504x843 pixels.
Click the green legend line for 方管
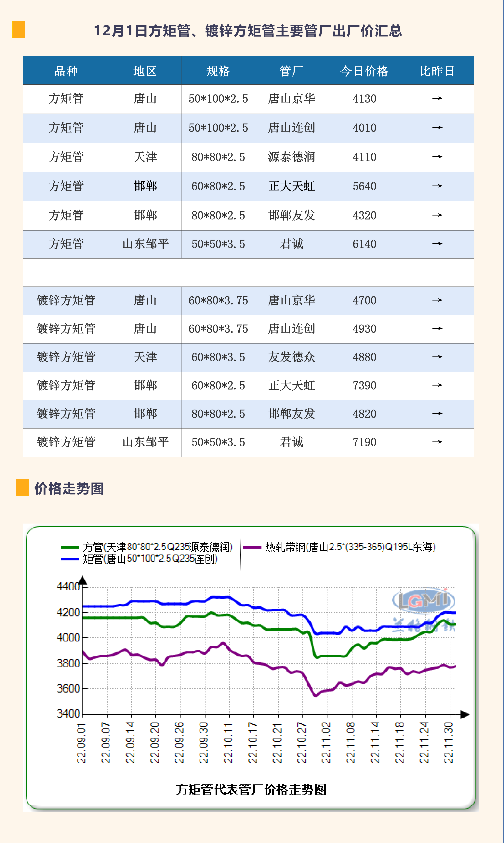(70, 547)
